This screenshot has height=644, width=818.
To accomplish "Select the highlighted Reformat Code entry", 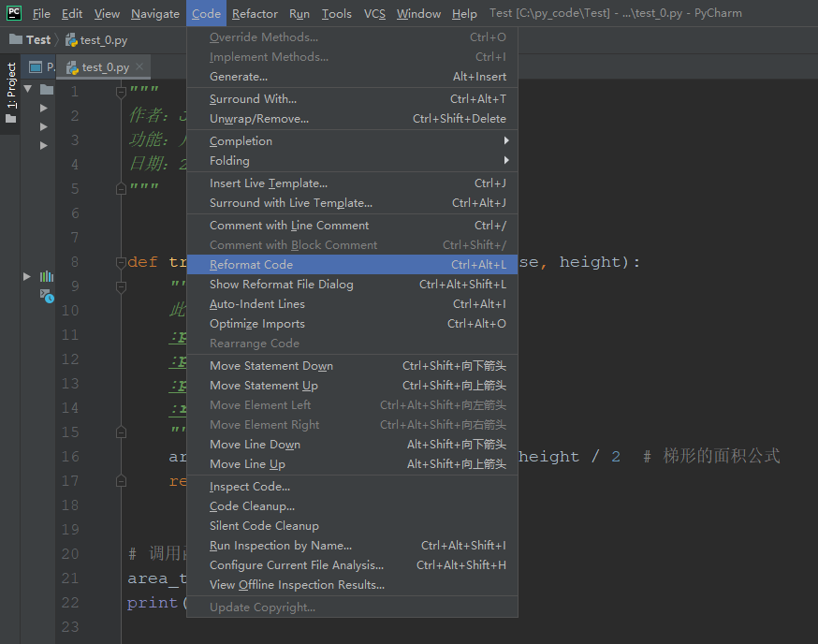I will (352, 265).
